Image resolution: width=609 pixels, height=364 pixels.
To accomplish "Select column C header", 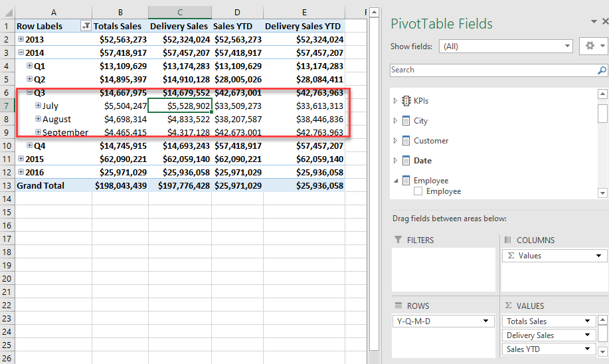I will 179,12.
